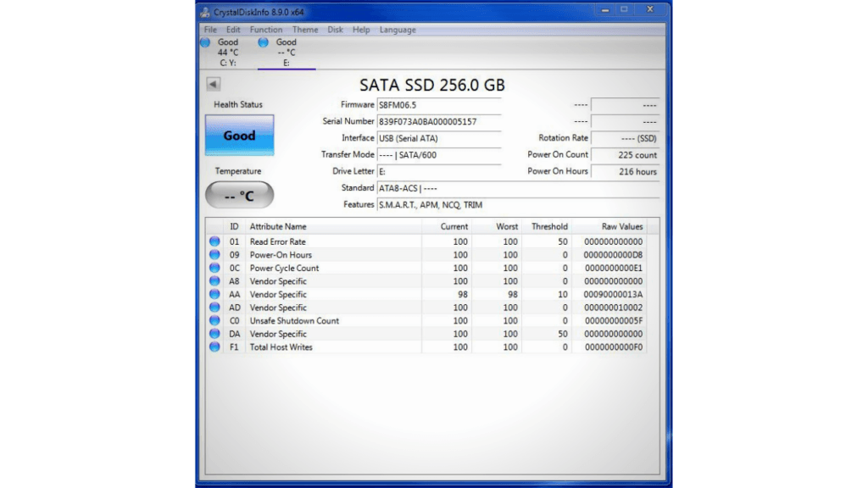868x488 pixels.
Task: Select the Read Error Rate attribute
Action: coord(277,241)
